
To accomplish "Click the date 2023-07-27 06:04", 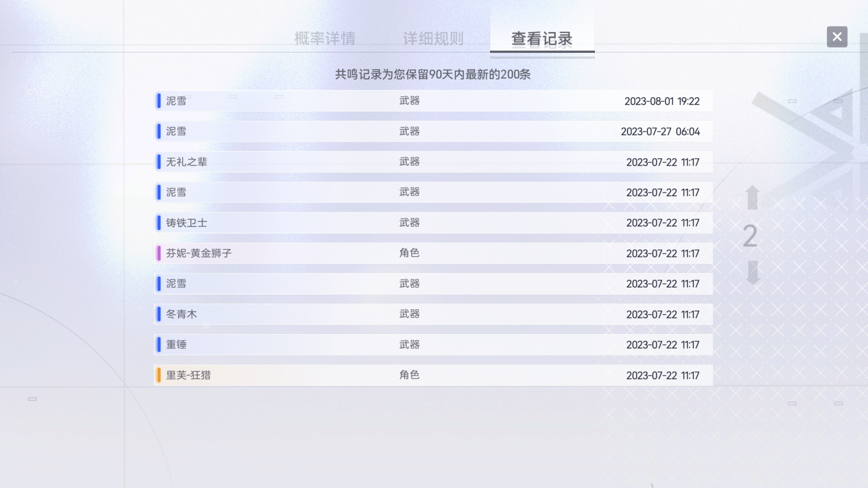I will (x=660, y=131).
